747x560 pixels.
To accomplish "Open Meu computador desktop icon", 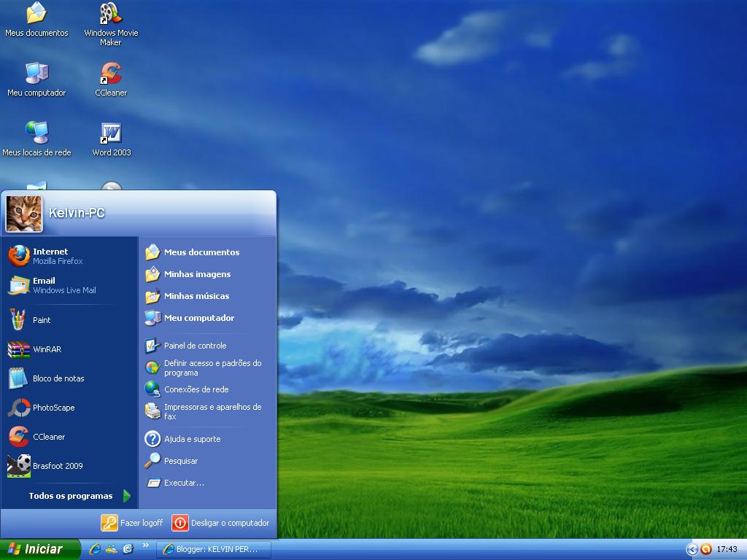I will click(x=36, y=79).
